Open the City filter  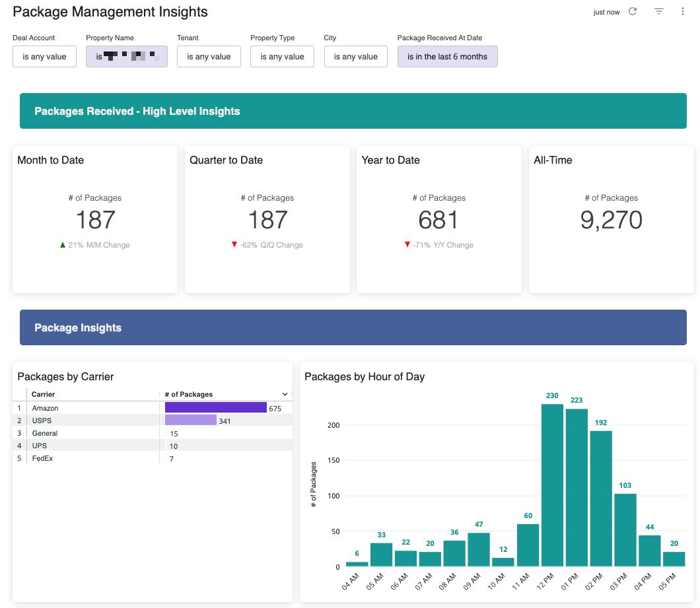tap(355, 57)
